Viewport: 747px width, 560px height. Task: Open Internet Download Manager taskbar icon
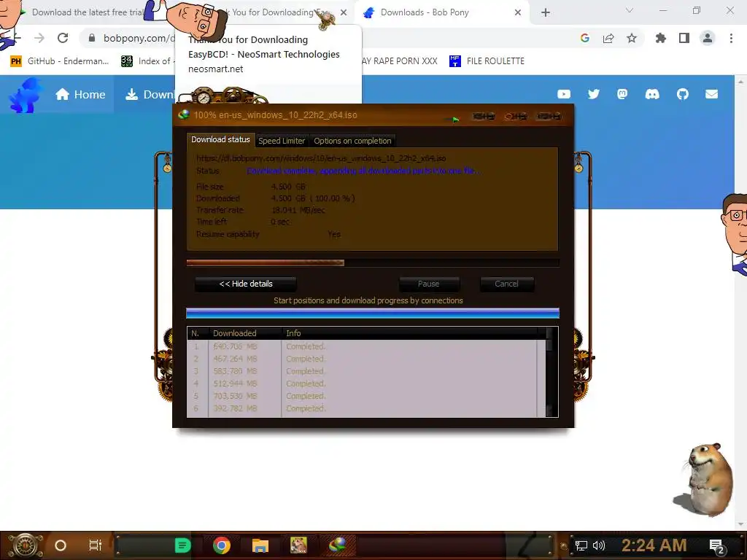[x=338, y=545]
